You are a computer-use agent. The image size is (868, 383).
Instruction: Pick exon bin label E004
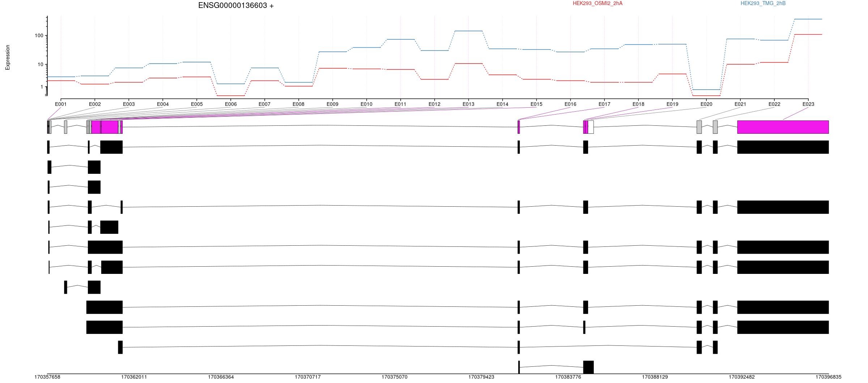pyautogui.click(x=163, y=104)
